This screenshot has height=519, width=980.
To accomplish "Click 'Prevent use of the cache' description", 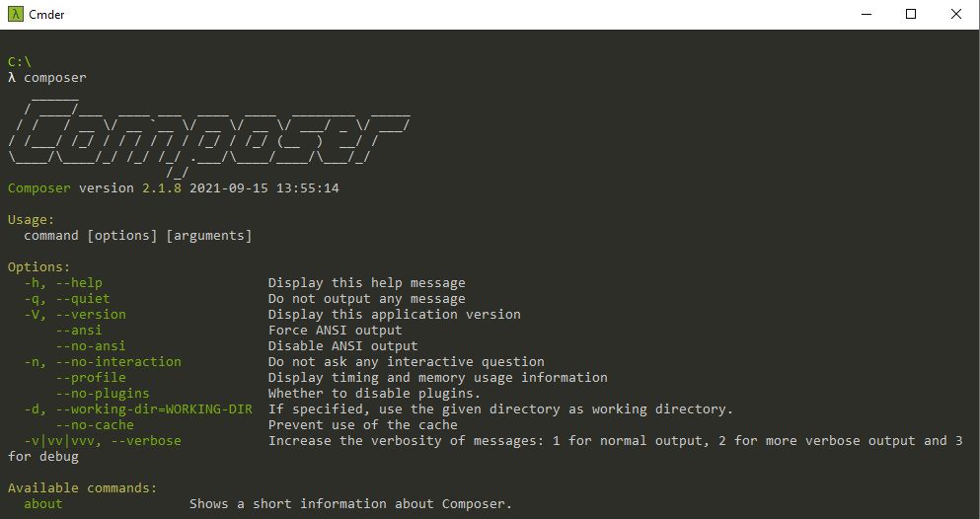I will click(363, 424).
